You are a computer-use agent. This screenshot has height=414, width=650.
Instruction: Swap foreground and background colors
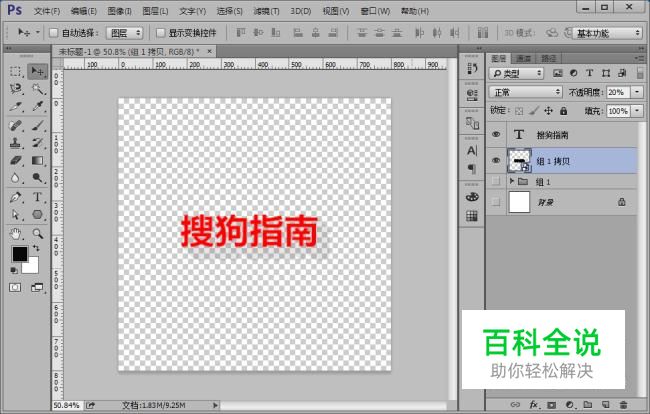(36, 248)
